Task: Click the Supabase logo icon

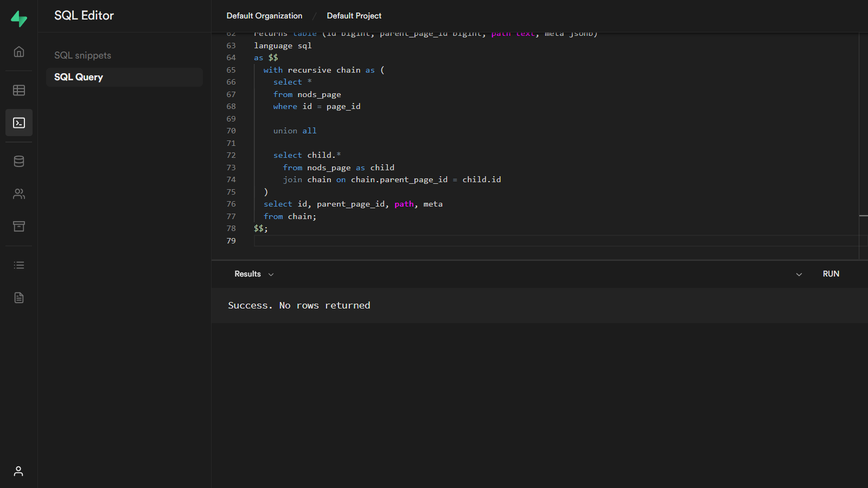Action: (19, 19)
